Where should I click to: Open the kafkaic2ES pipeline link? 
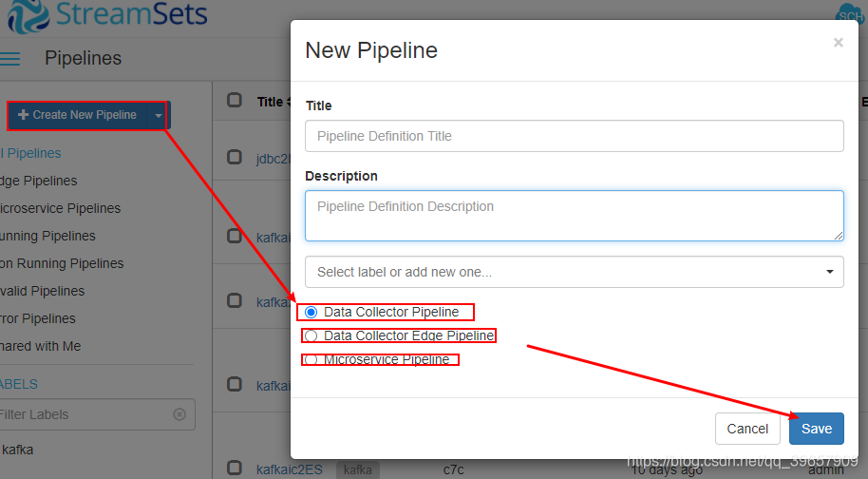tap(289, 469)
